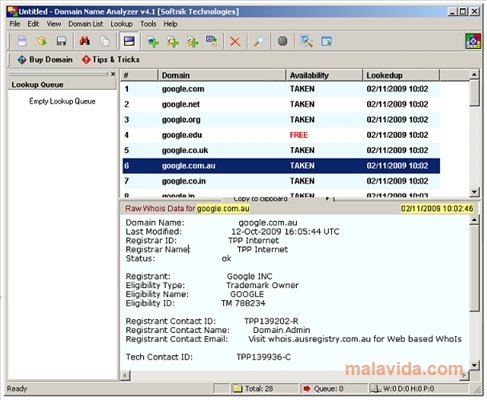487x400 pixels.
Task: Open the Edit menu
Action: [33, 24]
